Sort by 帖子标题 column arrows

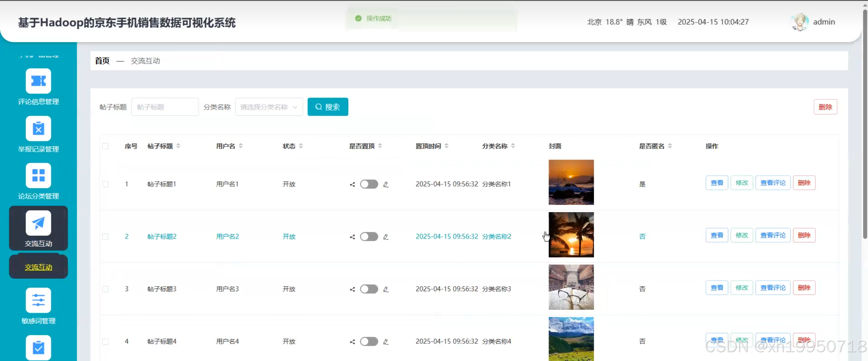pyautogui.click(x=178, y=146)
